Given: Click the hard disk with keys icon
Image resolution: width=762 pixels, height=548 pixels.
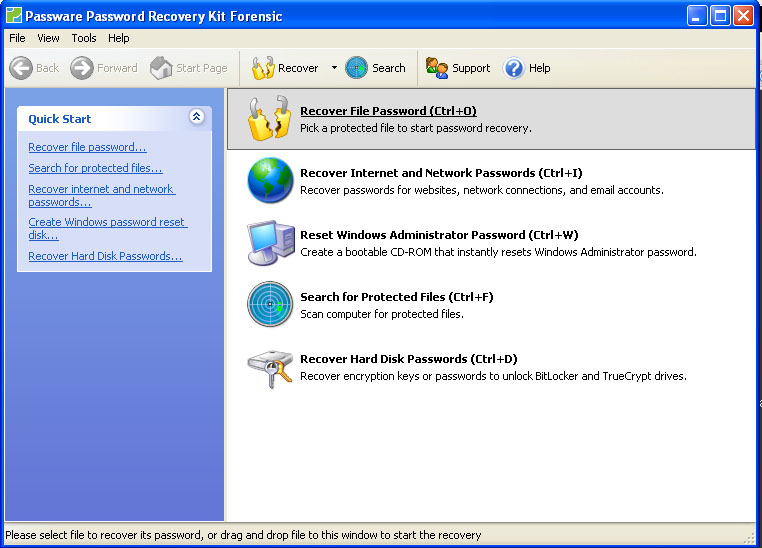Looking at the screenshot, I should click(x=270, y=369).
